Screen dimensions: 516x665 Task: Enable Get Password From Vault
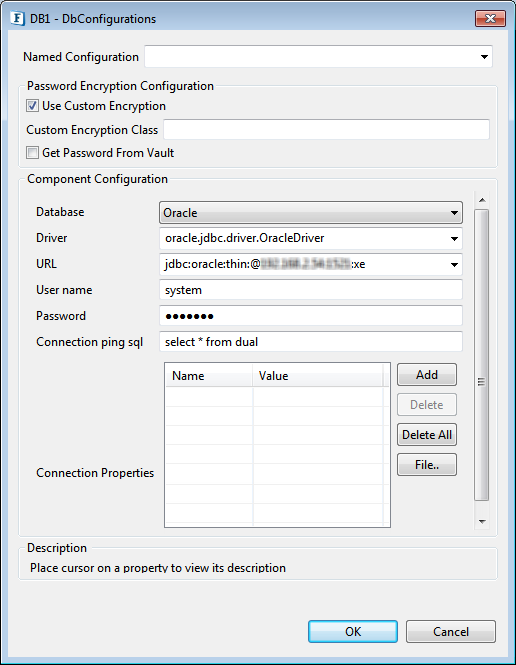pos(32,152)
